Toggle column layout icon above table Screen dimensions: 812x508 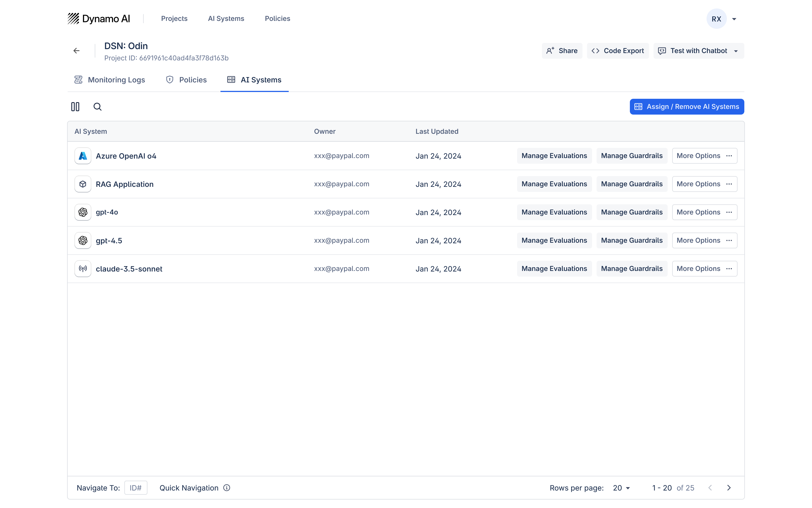pyautogui.click(x=75, y=106)
